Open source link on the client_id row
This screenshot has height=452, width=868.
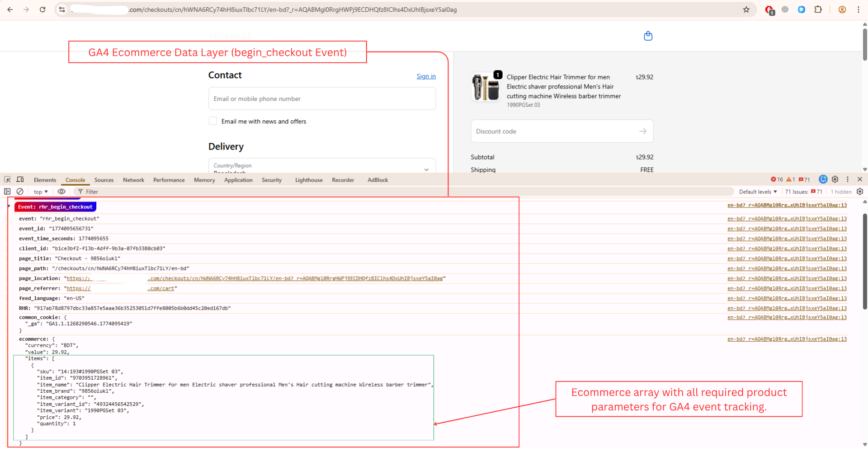click(x=787, y=249)
